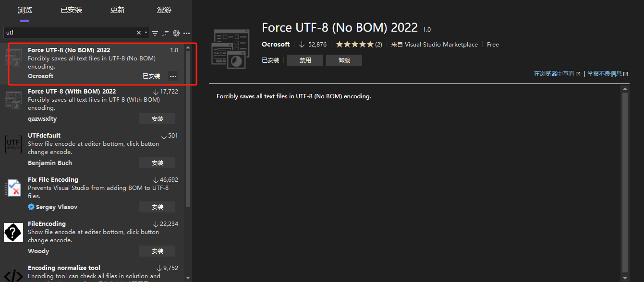This screenshot has height=282, width=644.
Task: Click the Force UTF-8 (With BOM) list icon
Action: pyautogui.click(x=13, y=99)
